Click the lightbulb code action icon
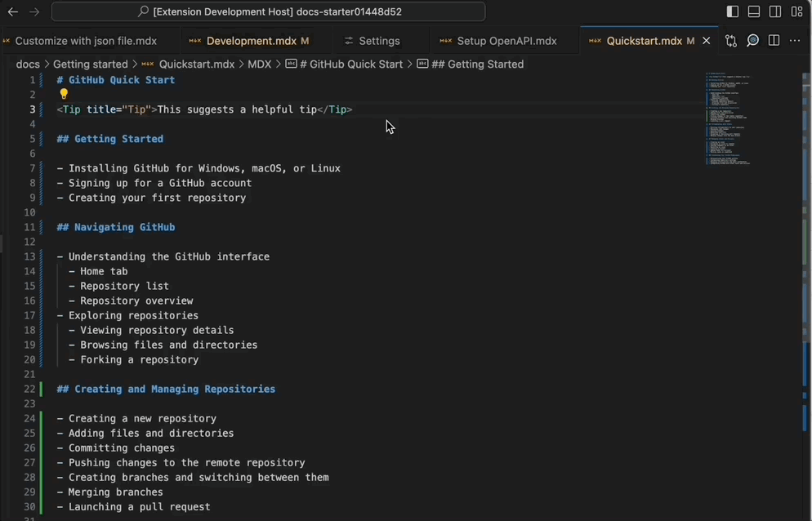Viewport: 812px width, 521px height. pos(64,94)
